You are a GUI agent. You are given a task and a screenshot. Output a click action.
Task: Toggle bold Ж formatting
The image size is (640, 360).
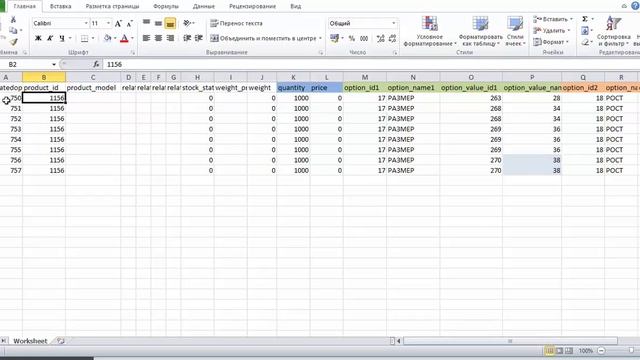38,38
